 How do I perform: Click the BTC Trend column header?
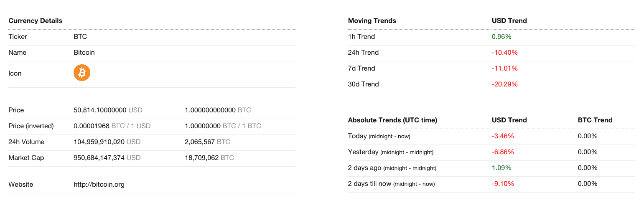click(x=595, y=120)
